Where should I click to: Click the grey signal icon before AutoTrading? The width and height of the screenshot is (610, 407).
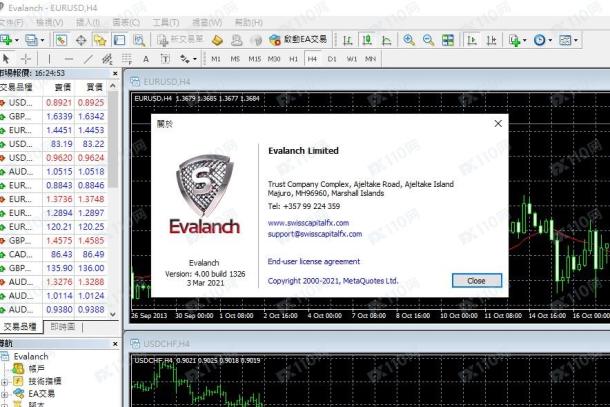256,40
